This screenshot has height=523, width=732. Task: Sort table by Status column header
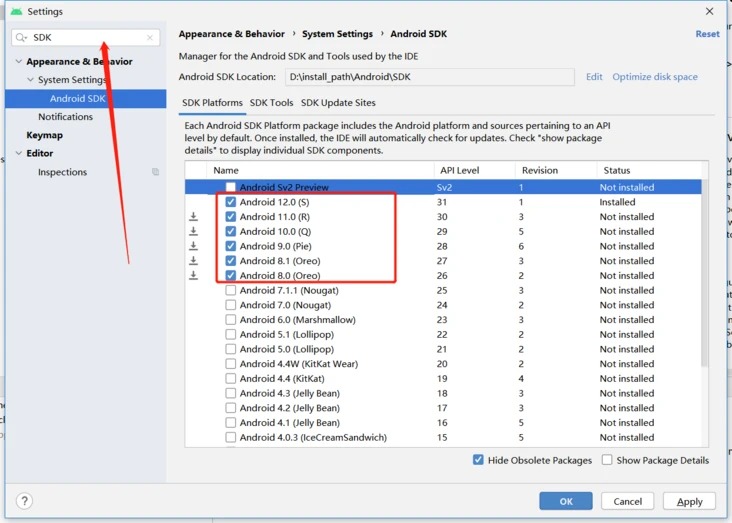coord(649,170)
